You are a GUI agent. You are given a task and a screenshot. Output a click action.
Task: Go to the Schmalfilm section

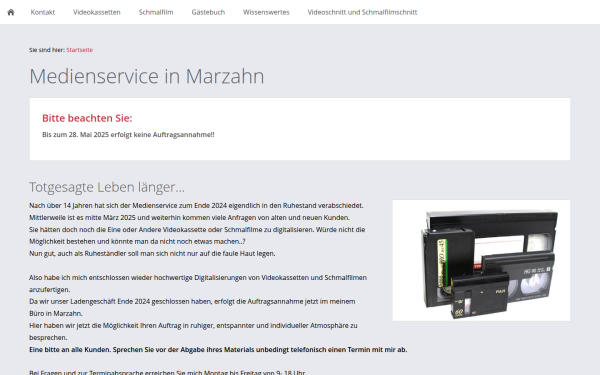point(156,12)
